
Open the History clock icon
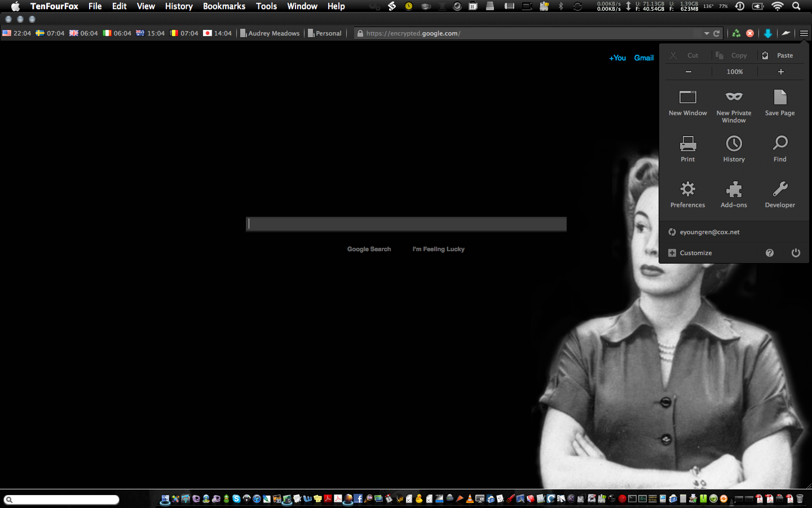point(734,143)
